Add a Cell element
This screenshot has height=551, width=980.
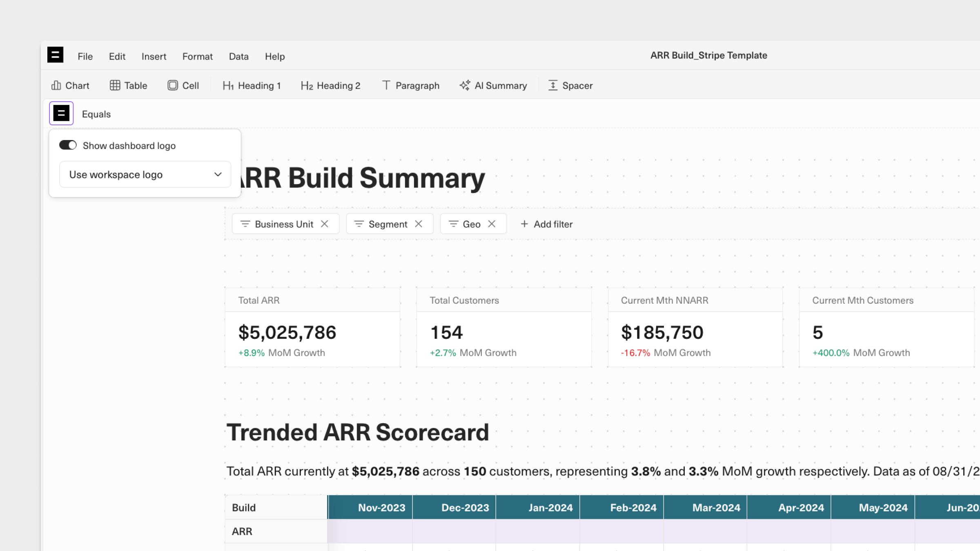183,85
